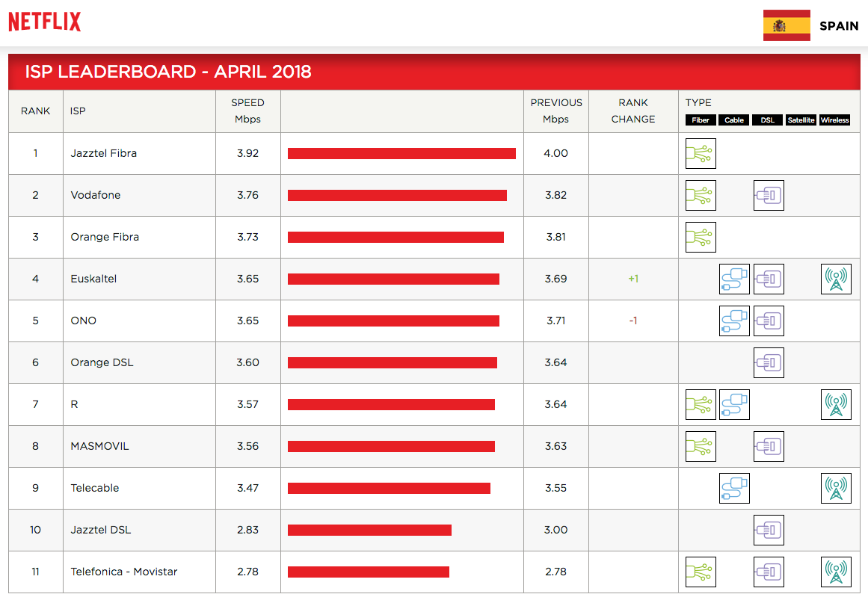Click the Spain flag icon
The height and width of the screenshot is (600, 868).
click(787, 25)
